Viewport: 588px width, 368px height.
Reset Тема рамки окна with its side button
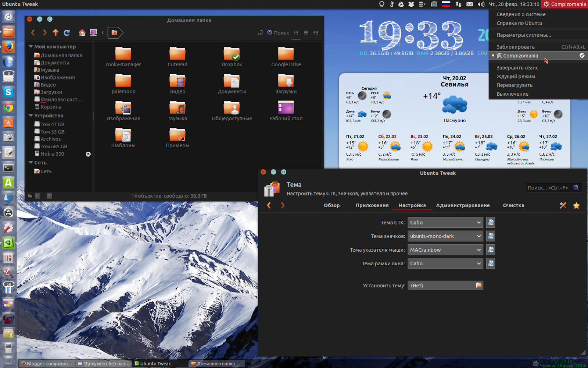pos(491,263)
